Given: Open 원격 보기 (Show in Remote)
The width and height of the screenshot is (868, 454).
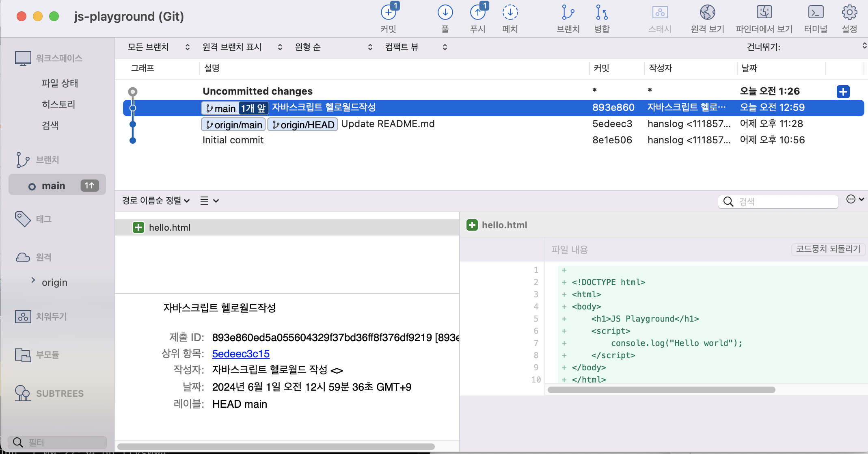Looking at the screenshot, I should coord(707,18).
